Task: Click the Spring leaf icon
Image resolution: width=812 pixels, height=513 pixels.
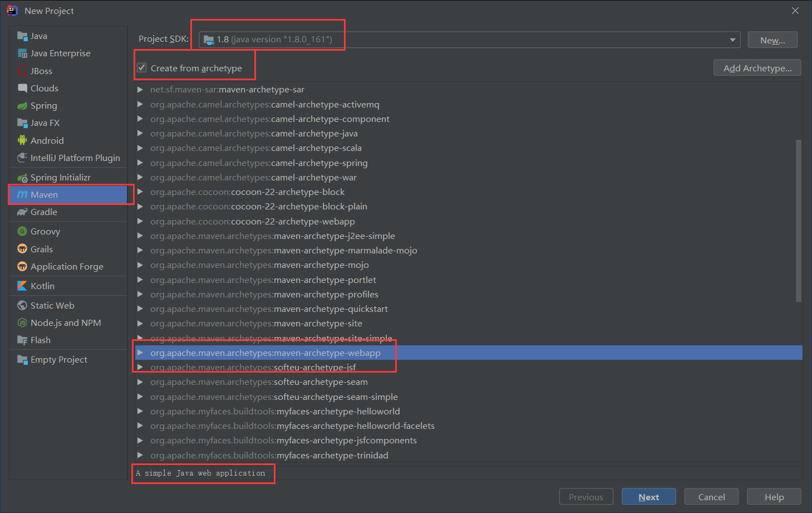Action: click(x=22, y=106)
